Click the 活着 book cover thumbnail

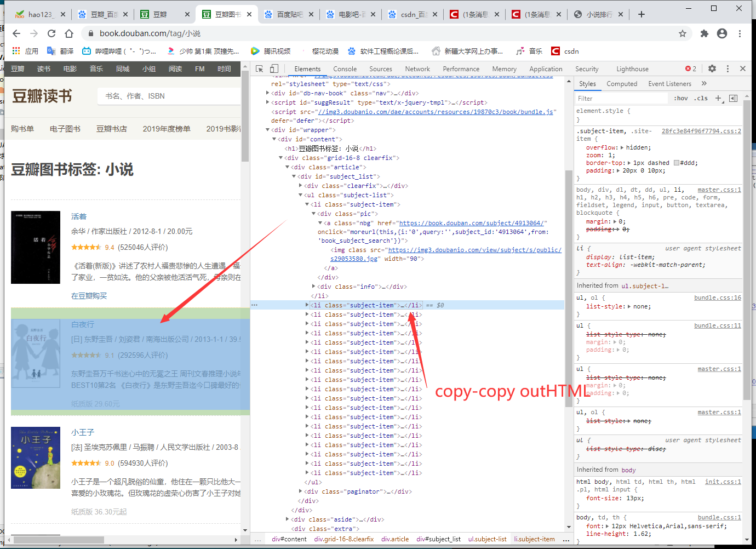pos(36,247)
